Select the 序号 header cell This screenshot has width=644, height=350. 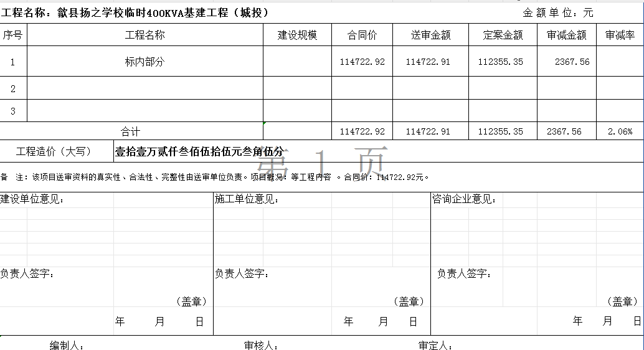click(13, 35)
